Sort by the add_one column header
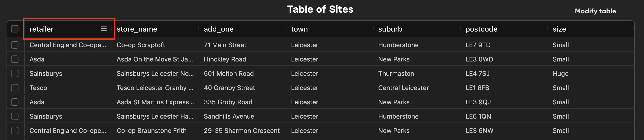The image size is (644, 140). pos(218,29)
